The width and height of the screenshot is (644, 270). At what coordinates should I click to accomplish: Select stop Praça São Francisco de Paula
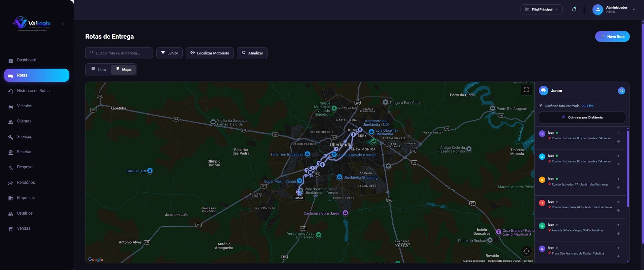click(580, 253)
